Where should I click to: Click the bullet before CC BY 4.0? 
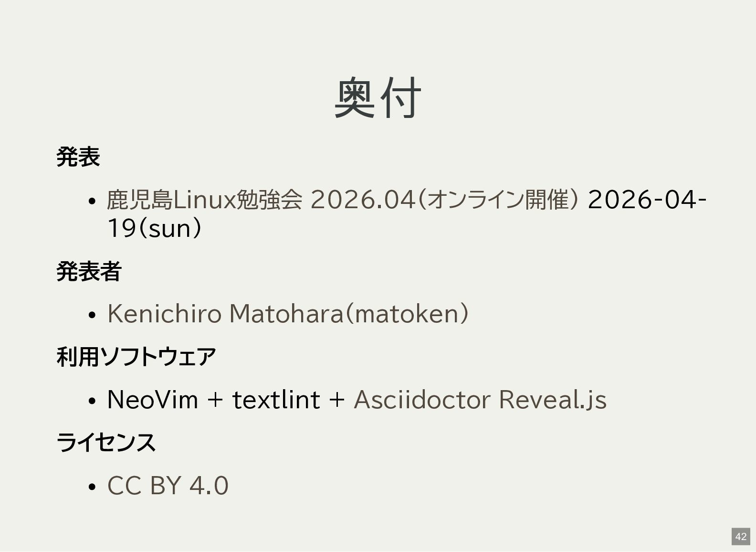point(93,487)
